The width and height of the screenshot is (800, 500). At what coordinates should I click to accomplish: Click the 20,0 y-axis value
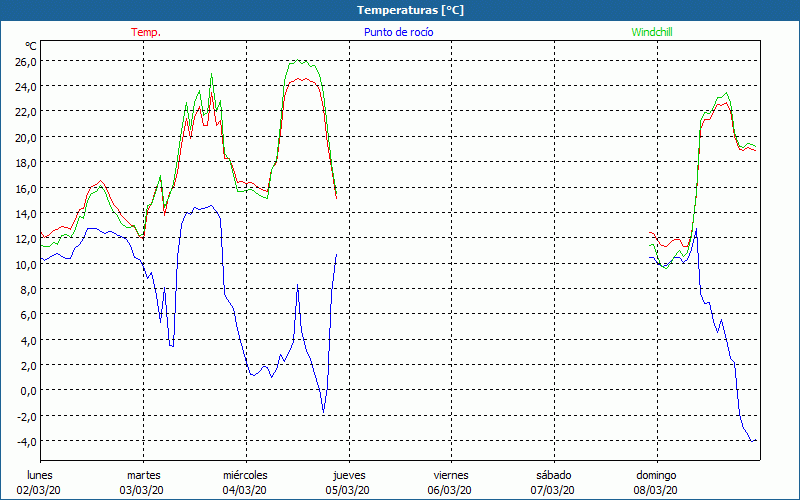coord(26,138)
